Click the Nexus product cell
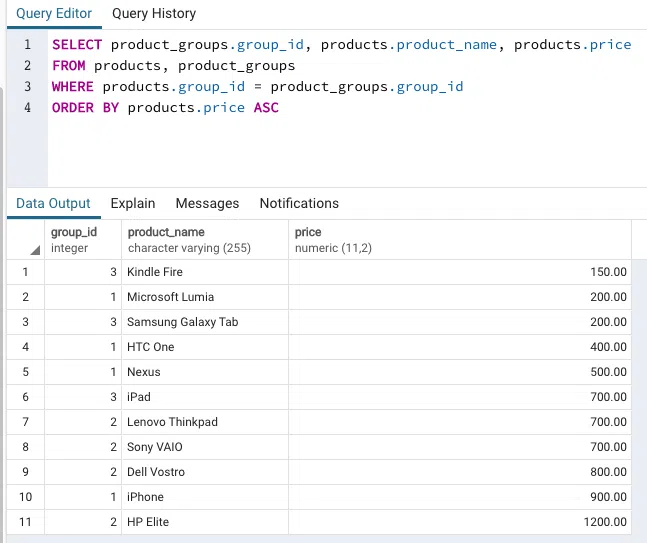 (205, 372)
